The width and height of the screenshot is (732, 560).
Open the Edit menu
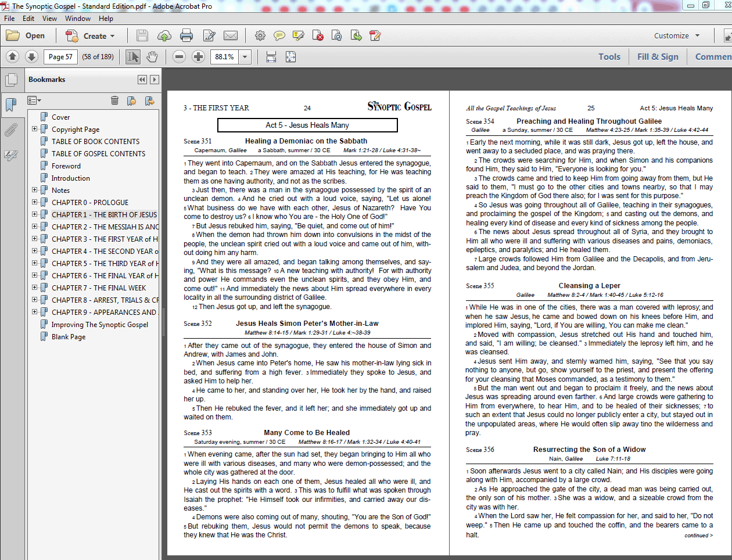click(28, 19)
